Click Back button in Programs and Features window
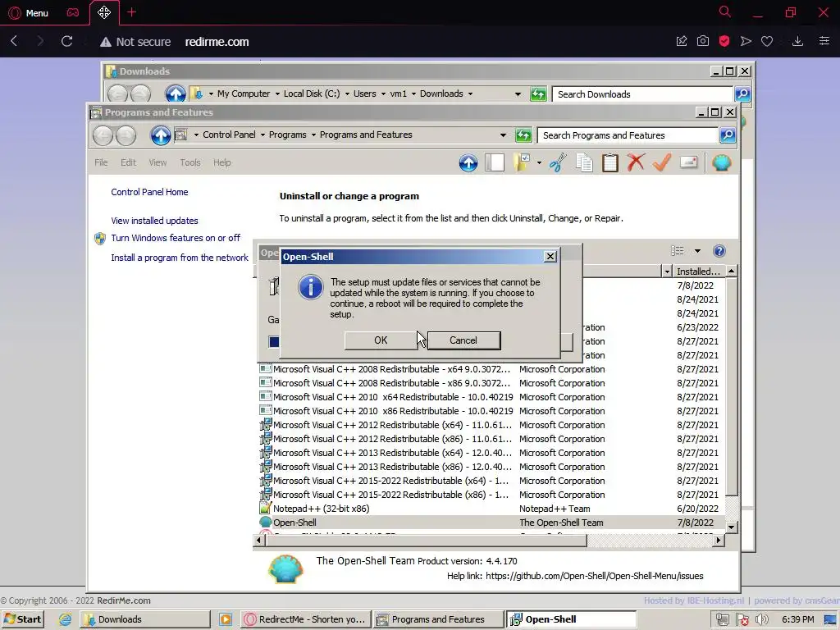 click(x=103, y=135)
